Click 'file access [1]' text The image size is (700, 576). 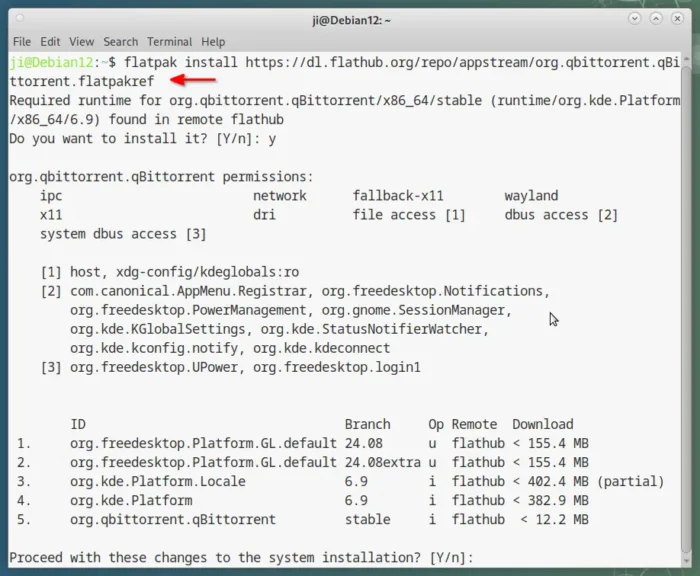pyautogui.click(x=409, y=215)
